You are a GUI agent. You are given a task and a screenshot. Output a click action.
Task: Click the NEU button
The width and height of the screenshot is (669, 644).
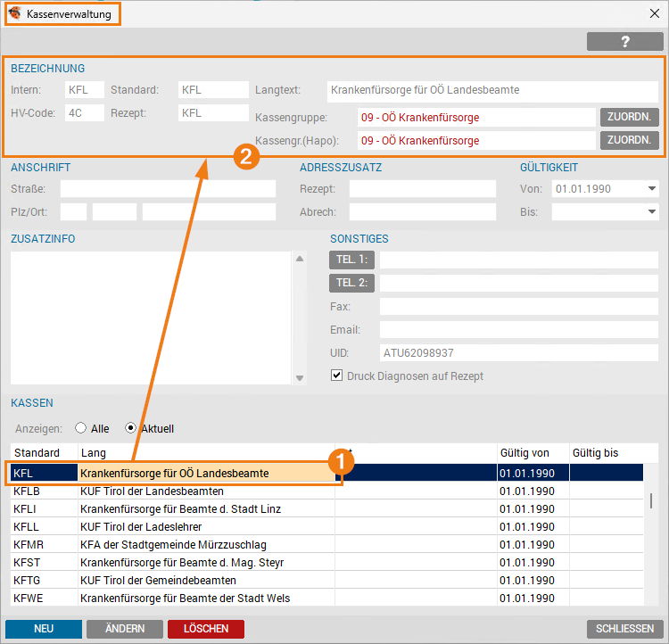click(x=44, y=629)
